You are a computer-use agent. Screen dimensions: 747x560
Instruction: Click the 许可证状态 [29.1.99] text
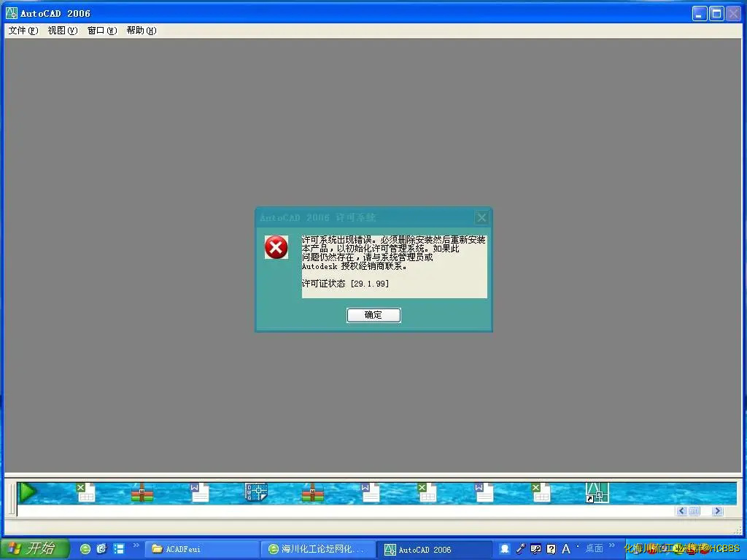[345, 284]
